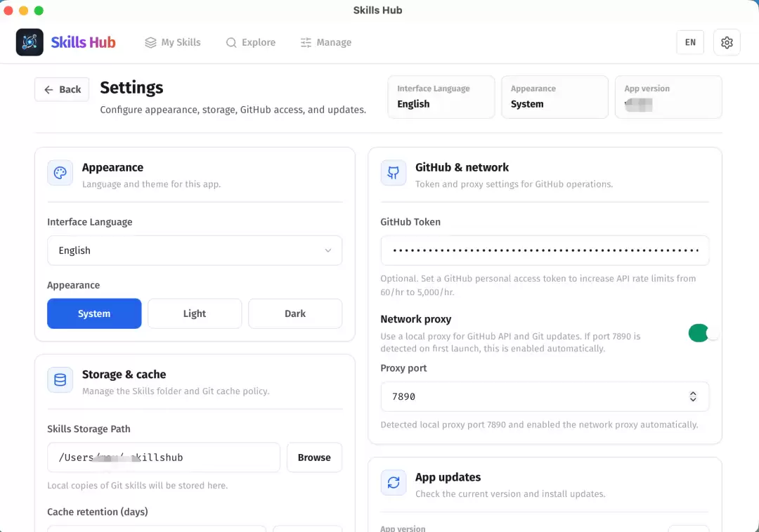Switch language with the EN button
This screenshot has height=532, width=759.
pyautogui.click(x=690, y=42)
